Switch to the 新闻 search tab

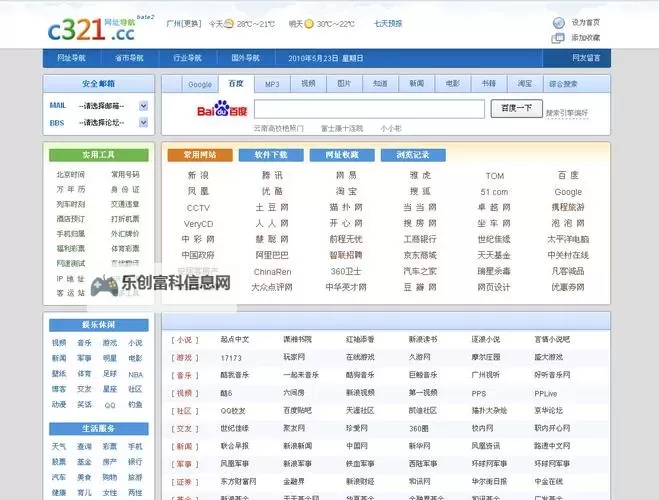coord(416,84)
